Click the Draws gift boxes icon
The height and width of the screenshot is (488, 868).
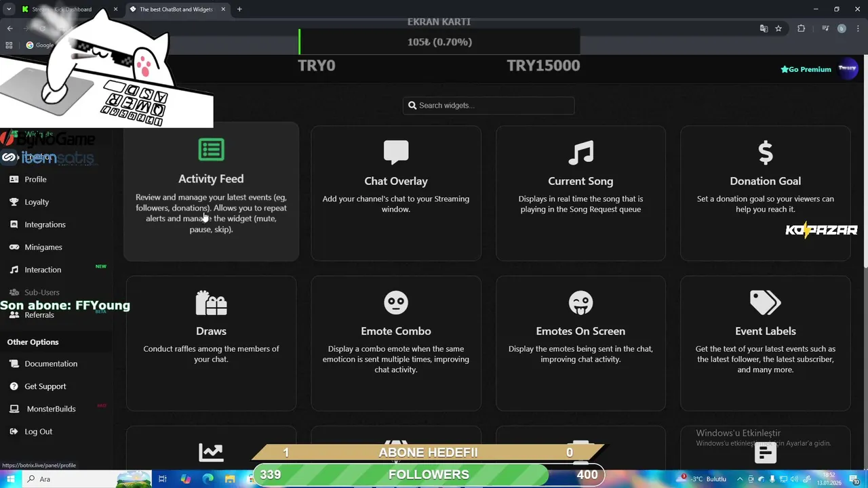tap(211, 302)
